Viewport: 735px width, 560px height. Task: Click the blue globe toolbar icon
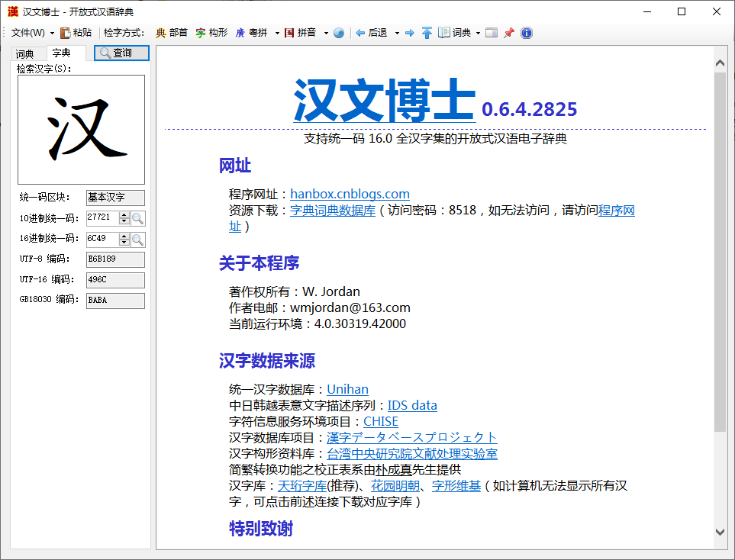pos(339,33)
